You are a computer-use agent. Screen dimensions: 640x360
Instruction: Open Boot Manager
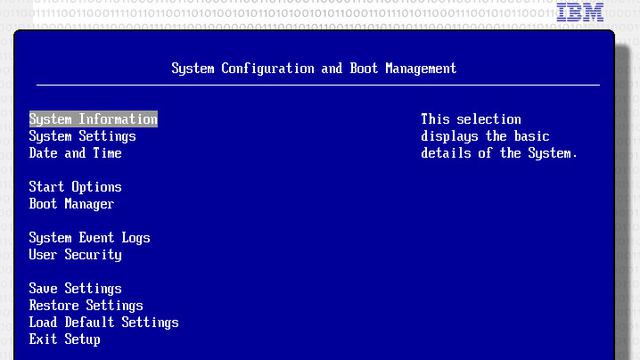point(71,204)
